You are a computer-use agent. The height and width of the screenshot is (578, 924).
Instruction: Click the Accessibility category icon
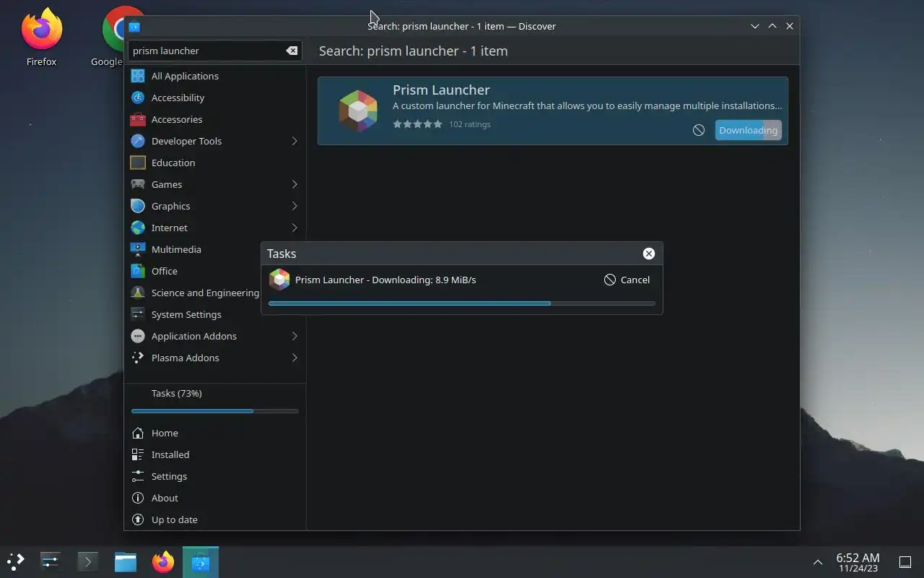138,98
